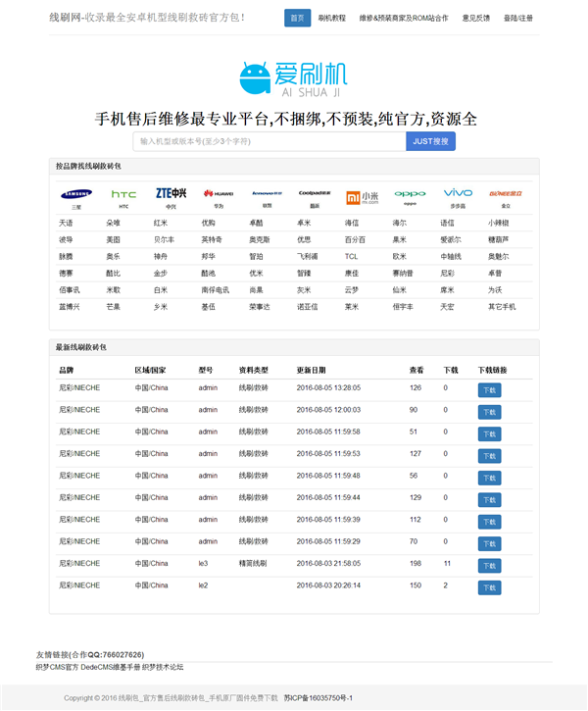Open the 云梦 brand link

click(x=352, y=290)
